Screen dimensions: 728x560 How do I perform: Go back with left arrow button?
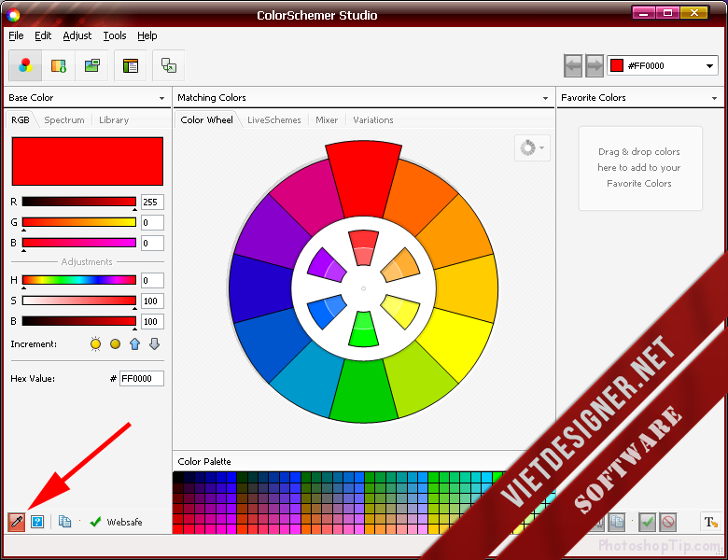tap(573, 66)
